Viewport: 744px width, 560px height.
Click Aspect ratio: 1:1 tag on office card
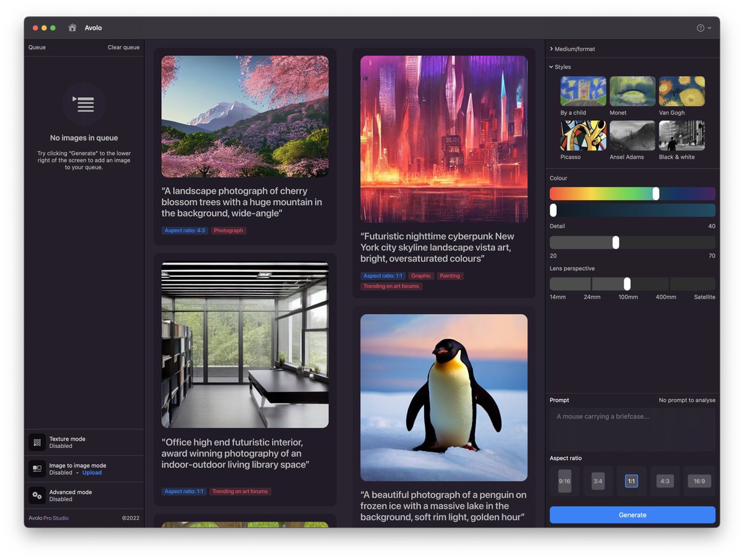point(184,491)
